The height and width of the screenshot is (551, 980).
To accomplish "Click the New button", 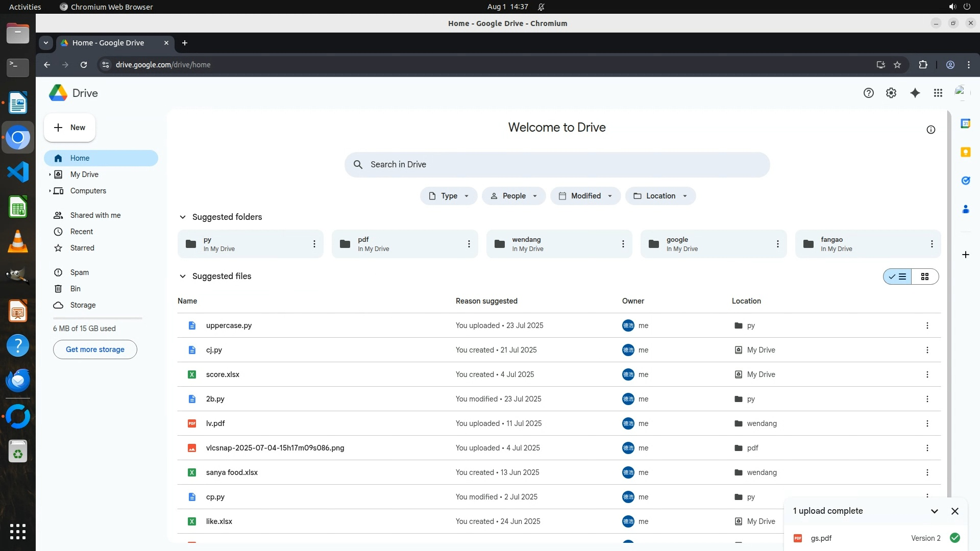I will pyautogui.click(x=70, y=128).
